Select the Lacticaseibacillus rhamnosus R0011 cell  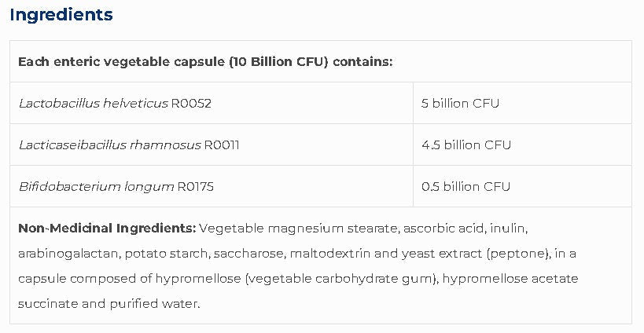click(129, 145)
